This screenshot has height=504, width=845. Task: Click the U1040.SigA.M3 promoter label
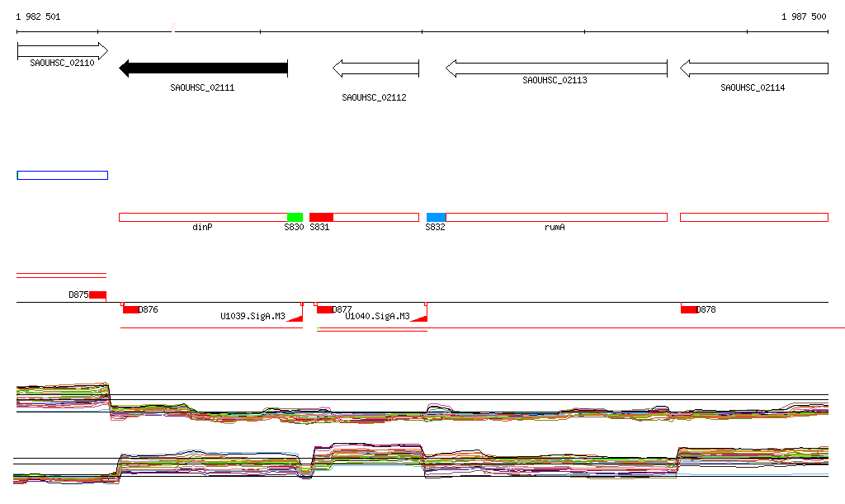[x=377, y=316]
